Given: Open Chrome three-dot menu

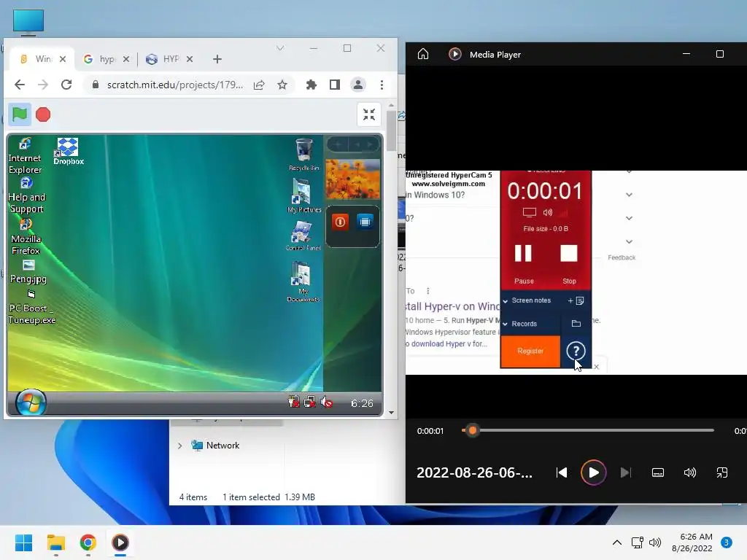Looking at the screenshot, I should click(x=382, y=85).
